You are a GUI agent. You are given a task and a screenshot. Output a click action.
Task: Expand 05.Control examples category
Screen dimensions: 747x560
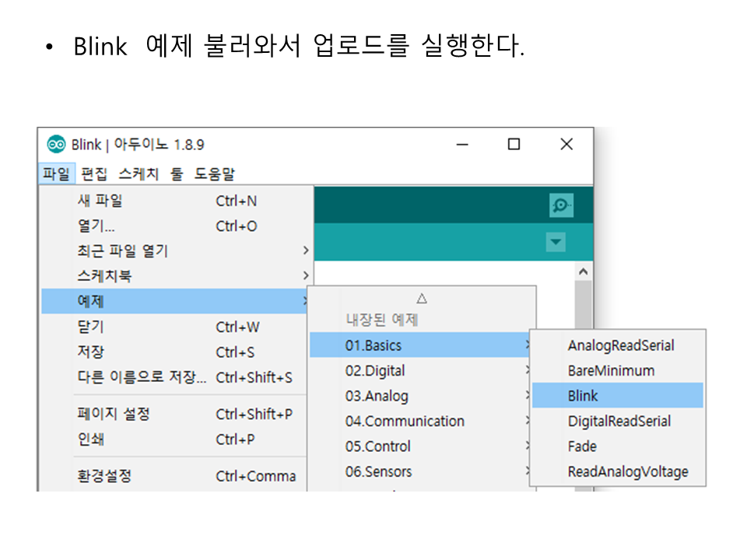(420, 446)
